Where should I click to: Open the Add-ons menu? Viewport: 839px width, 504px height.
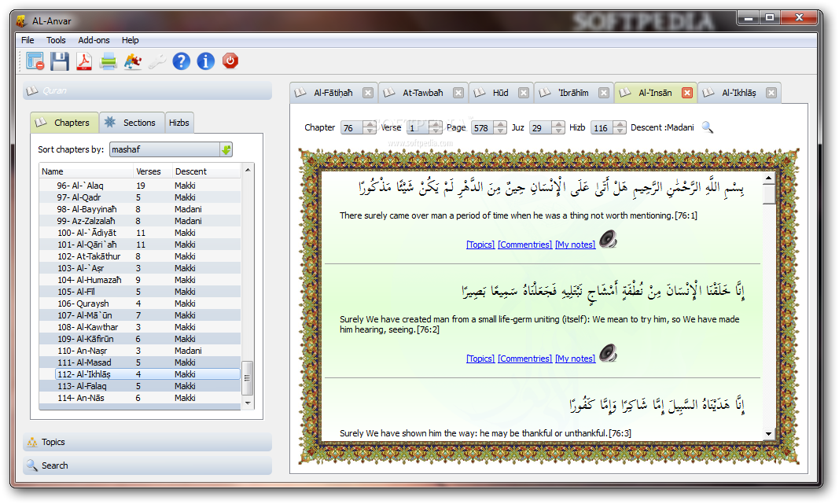tap(94, 40)
